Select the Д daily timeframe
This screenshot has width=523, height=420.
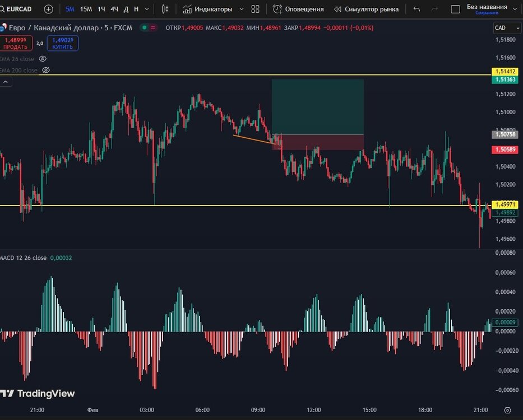[126, 9]
